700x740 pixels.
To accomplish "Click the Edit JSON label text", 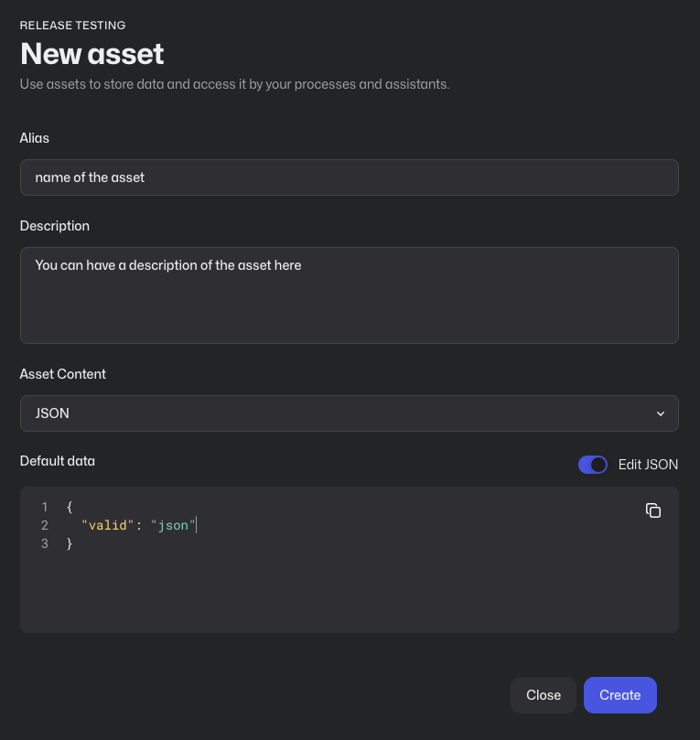I will pyautogui.click(x=648, y=465).
